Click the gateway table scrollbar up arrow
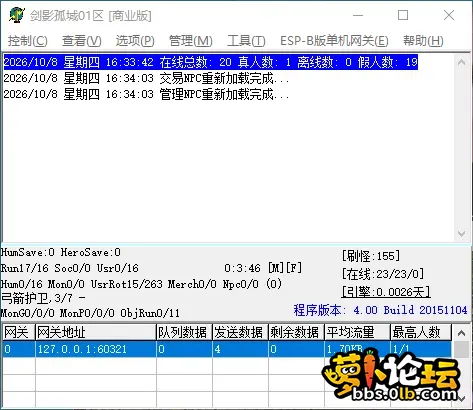 [x=462, y=333]
